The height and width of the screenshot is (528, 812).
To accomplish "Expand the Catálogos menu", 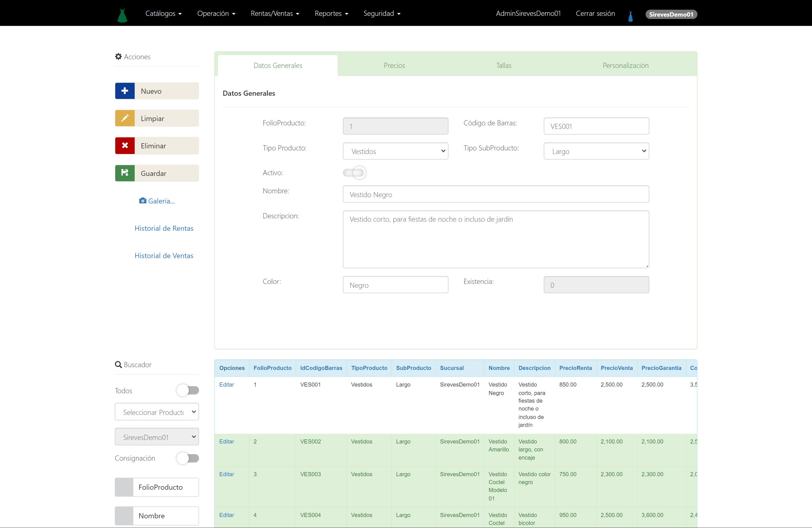I will tap(164, 13).
